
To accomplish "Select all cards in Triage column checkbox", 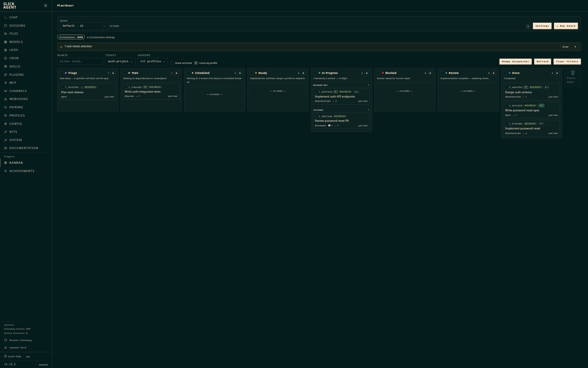I will (61, 73).
